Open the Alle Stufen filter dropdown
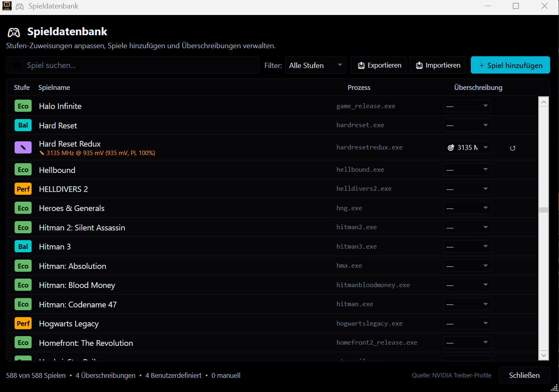The height and width of the screenshot is (392, 559). (x=315, y=65)
